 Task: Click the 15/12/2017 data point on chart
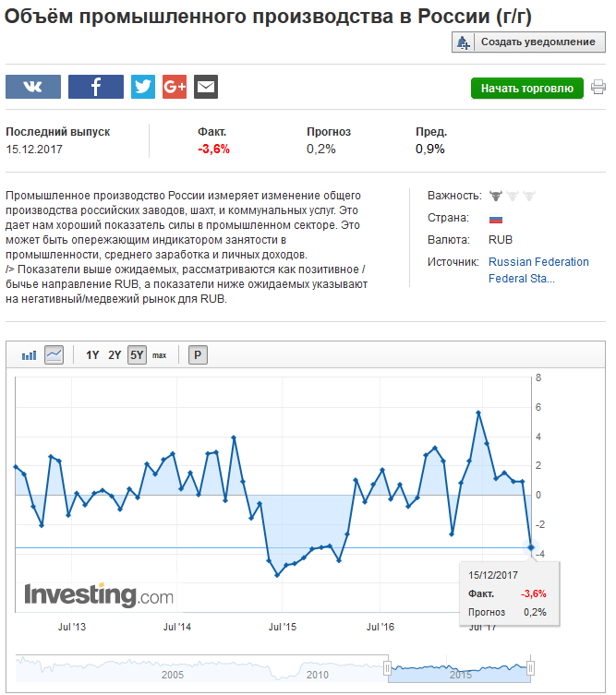(531, 547)
